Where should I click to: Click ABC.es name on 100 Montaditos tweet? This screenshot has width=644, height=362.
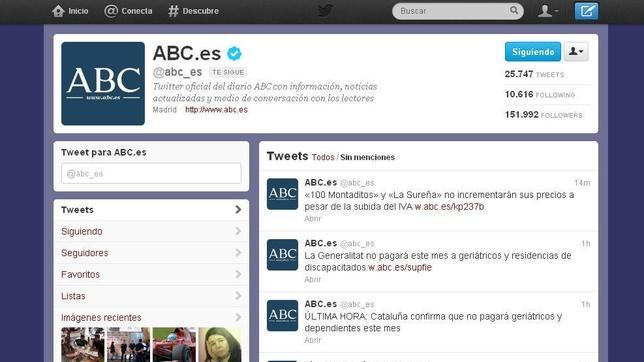(320, 182)
